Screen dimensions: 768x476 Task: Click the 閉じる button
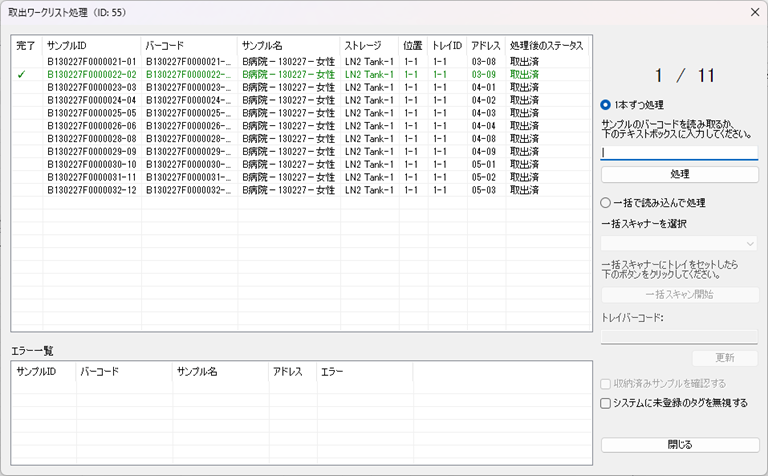pyautogui.click(x=679, y=444)
